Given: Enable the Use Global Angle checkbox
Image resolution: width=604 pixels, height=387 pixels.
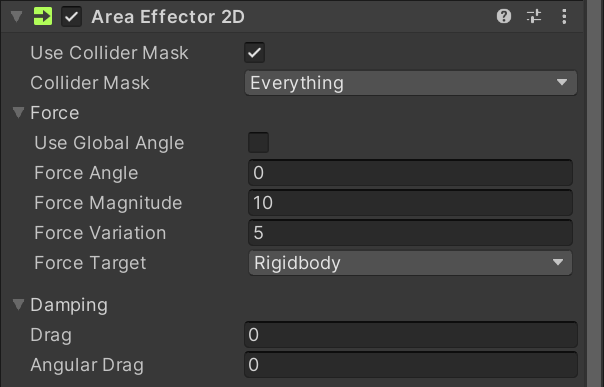Looking at the screenshot, I should click(258, 142).
